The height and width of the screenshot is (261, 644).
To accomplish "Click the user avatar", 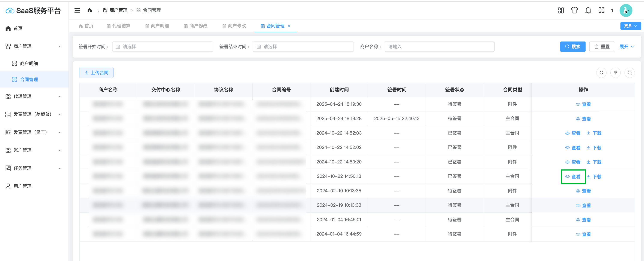I will 626,10.
